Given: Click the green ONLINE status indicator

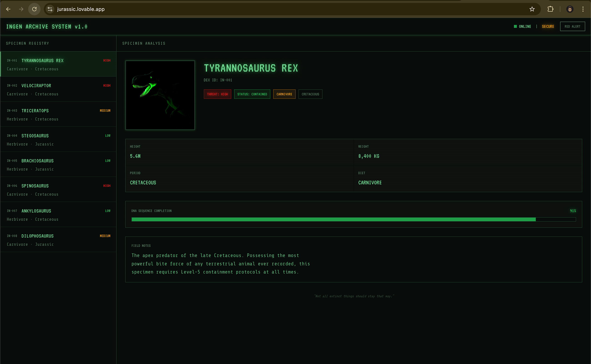Looking at the screenshot, I should 522,27.
